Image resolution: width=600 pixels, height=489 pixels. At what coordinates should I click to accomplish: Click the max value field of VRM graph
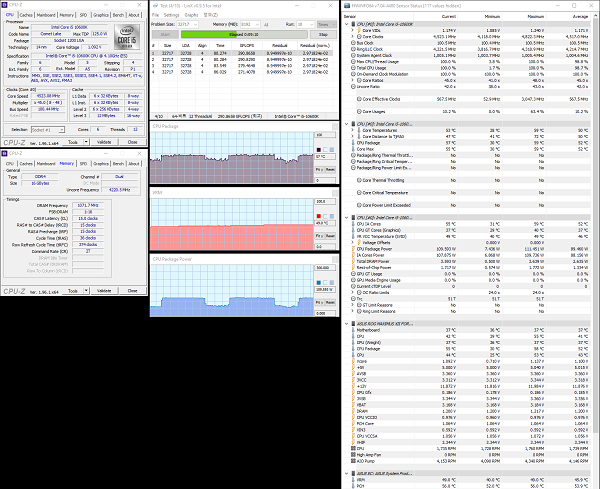coord(325,201)
